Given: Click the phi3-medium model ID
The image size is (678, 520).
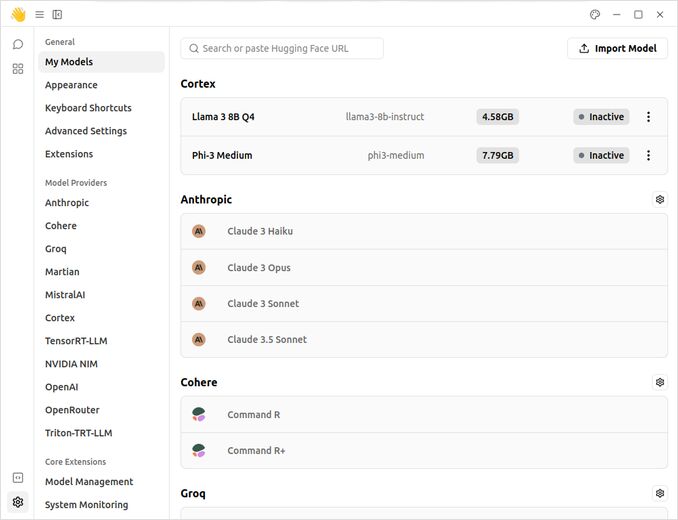Looking at the screenshot, I should pos(396,156).
